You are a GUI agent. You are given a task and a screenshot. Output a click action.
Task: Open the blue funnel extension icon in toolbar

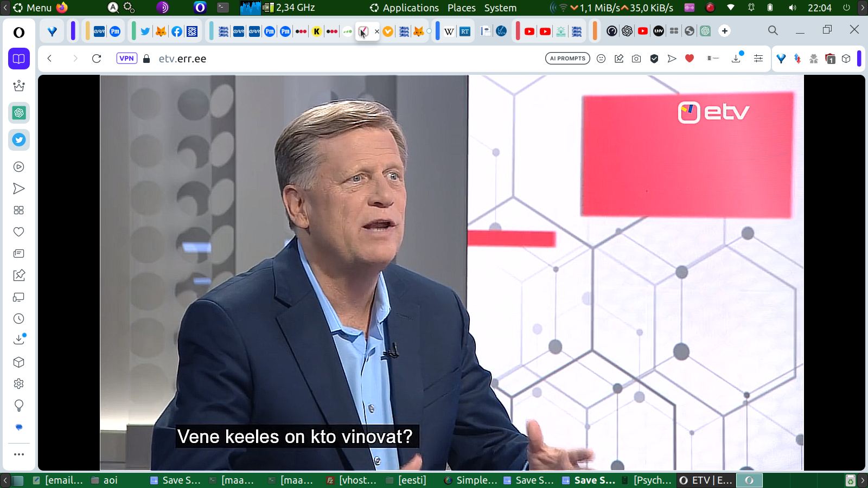(x=781, y=59)
